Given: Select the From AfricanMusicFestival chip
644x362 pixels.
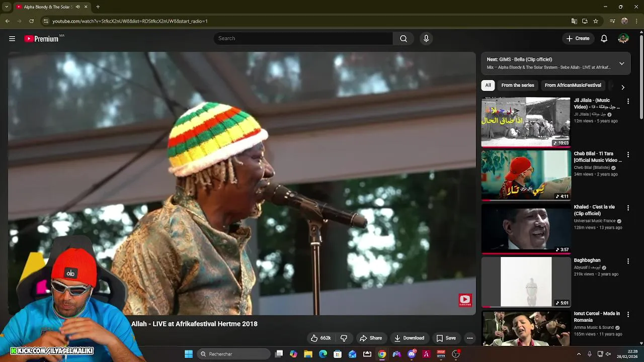Looking at the screenshot, I should 573,85.
